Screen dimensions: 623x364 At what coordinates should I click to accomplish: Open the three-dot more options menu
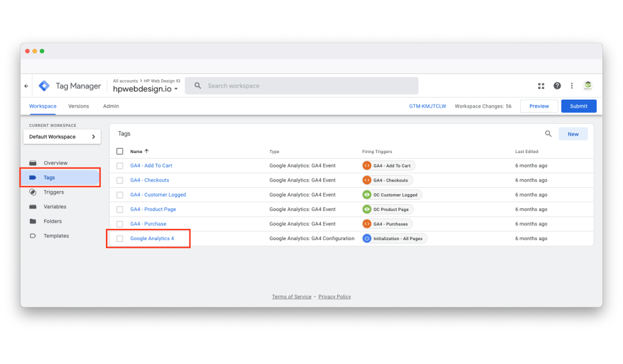coord(572,86)
